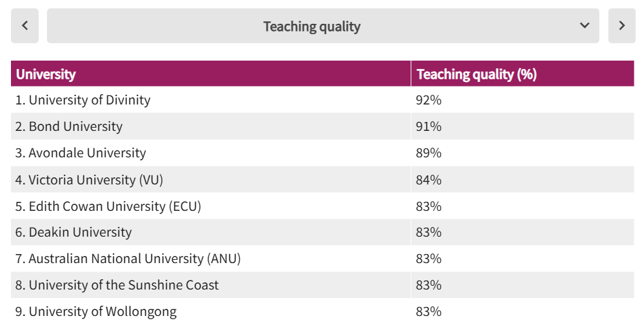Select the Bond University row

click(68, 126)
